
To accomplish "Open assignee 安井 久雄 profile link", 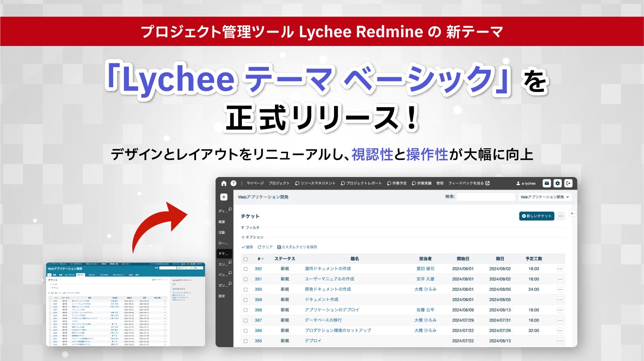I will pos(425,279).
